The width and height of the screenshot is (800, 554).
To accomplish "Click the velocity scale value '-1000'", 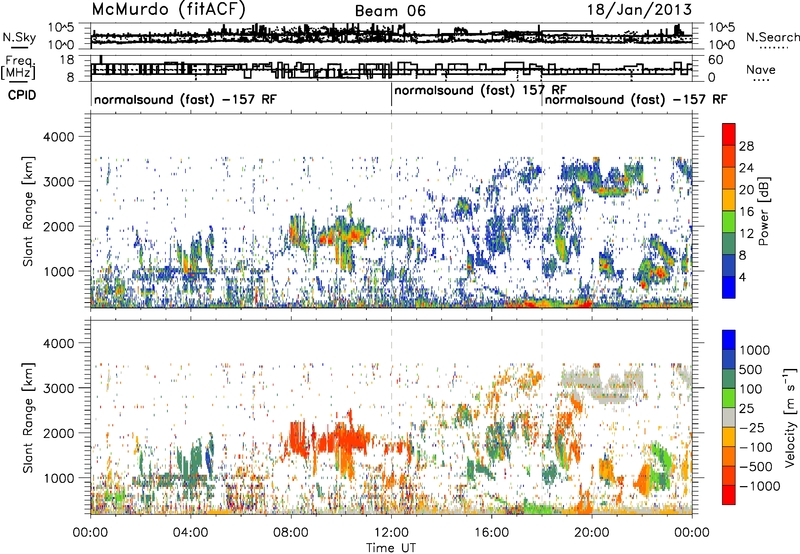I will (x=759, y=486).
